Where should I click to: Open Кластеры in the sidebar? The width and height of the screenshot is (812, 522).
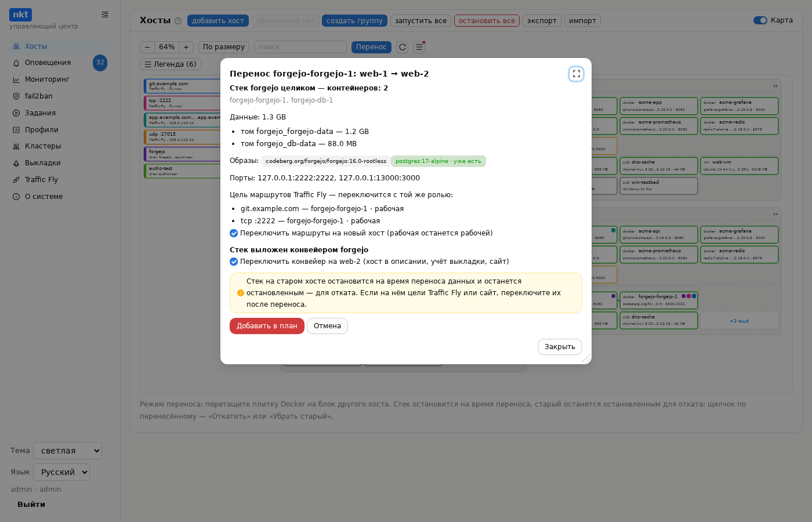59,146
